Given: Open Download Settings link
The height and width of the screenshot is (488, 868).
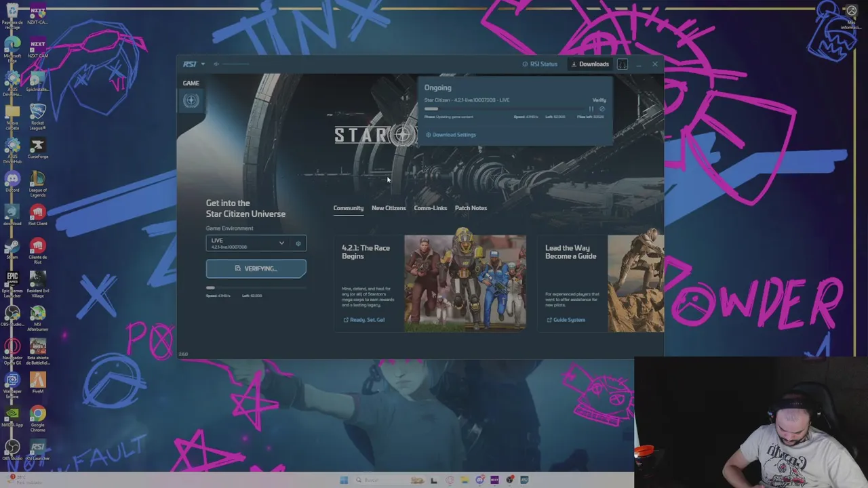Looking at the screenshot, I should click(x=451, y=135).
